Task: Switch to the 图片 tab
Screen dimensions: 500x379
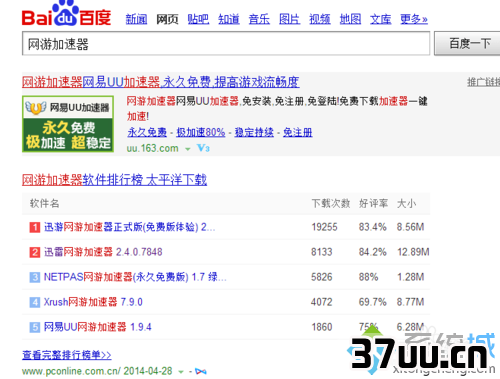Action: tap(289, 19)
